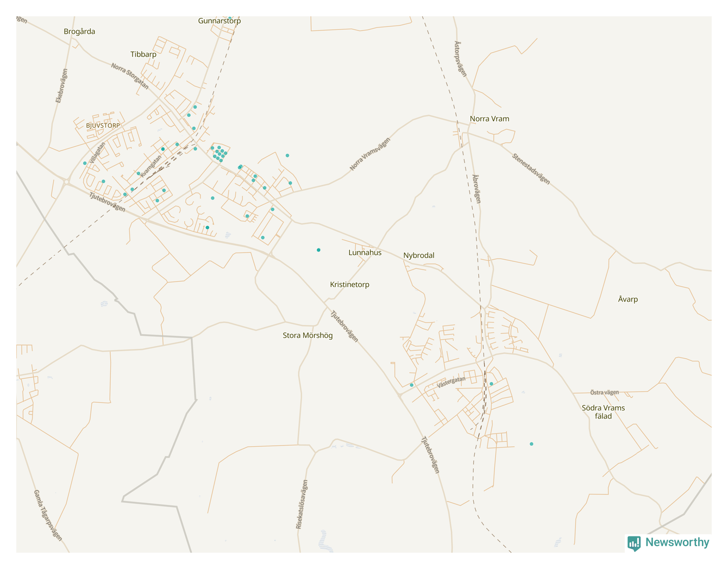Click the Newsworthy brand text
This screenshot has height=569, width=728.
(677, 542)
